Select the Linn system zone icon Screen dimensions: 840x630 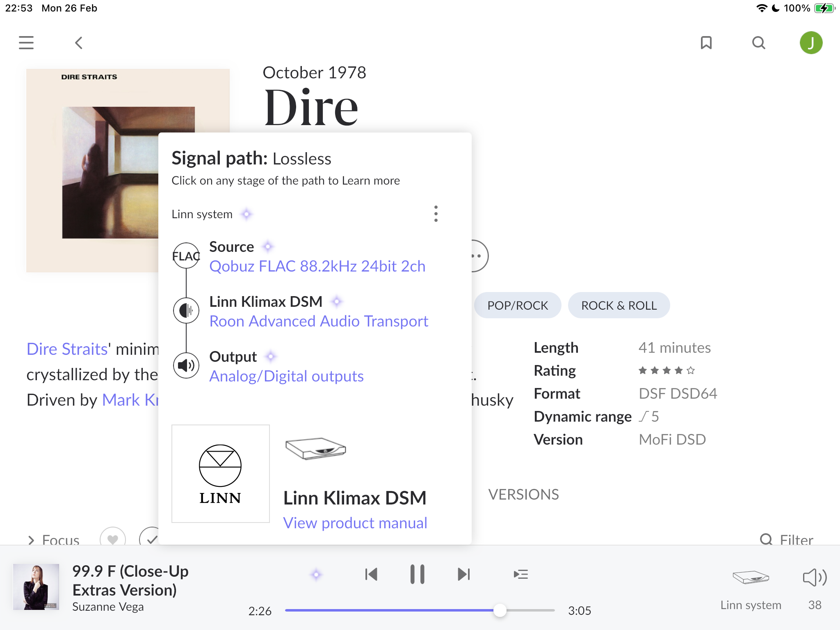[751, 577]
